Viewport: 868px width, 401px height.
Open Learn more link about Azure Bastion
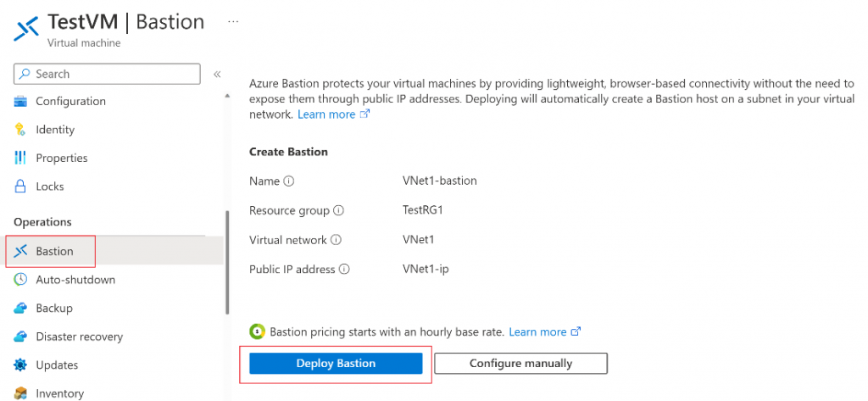pos(333,114)
